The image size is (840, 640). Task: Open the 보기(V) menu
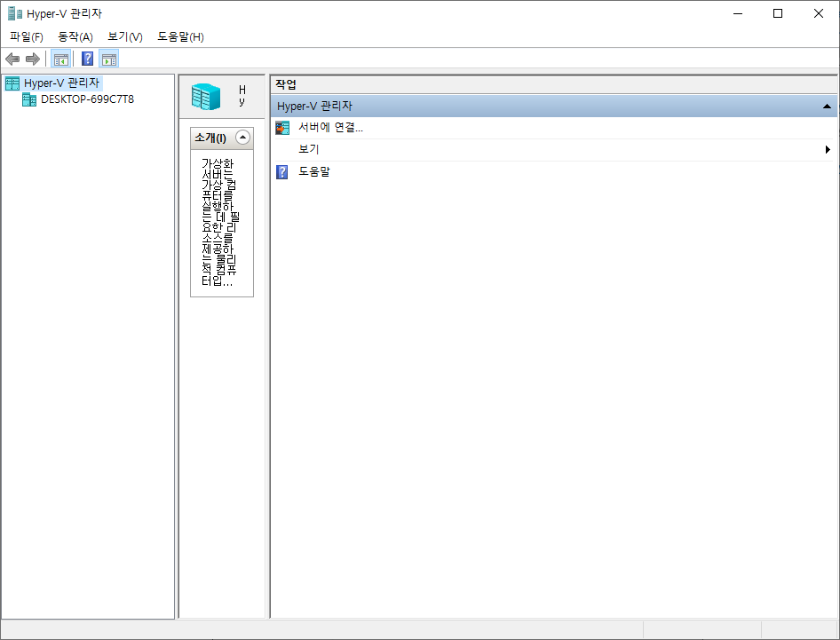(125, 37)
